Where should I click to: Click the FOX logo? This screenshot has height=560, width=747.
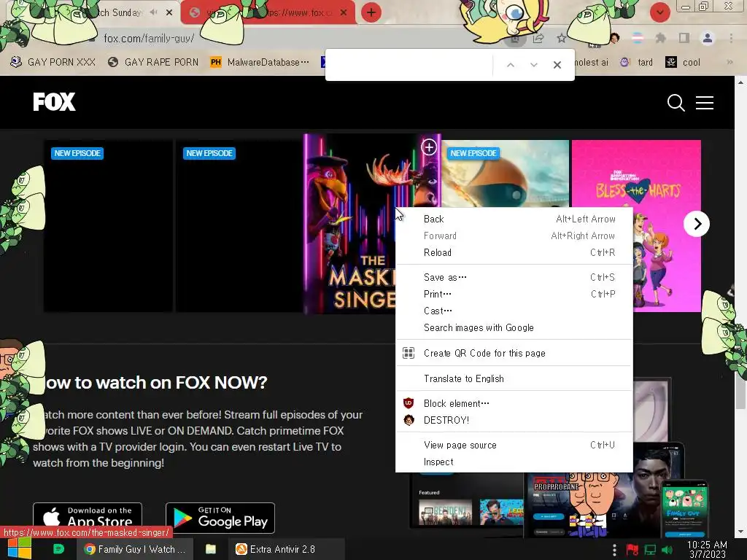pyautogui.click(x=54, y=101)
